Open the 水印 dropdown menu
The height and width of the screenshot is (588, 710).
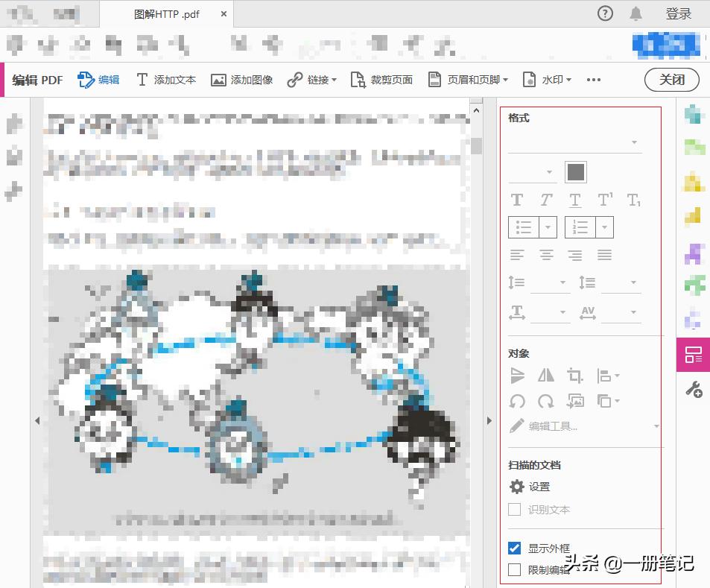[548, 79]
